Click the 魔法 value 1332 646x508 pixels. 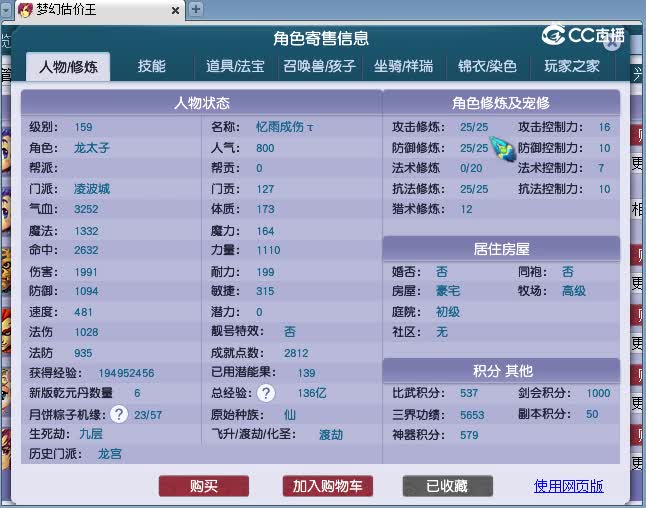[x=86, y=231]
